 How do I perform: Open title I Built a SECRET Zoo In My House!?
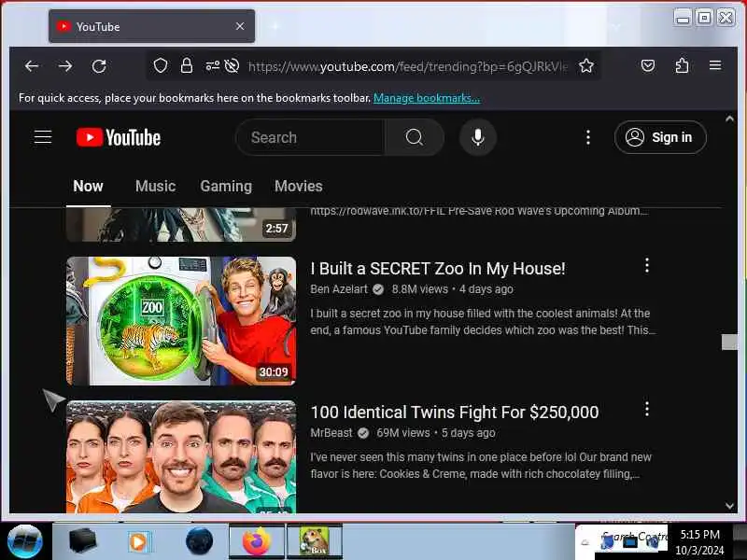[x=437, y=269]
